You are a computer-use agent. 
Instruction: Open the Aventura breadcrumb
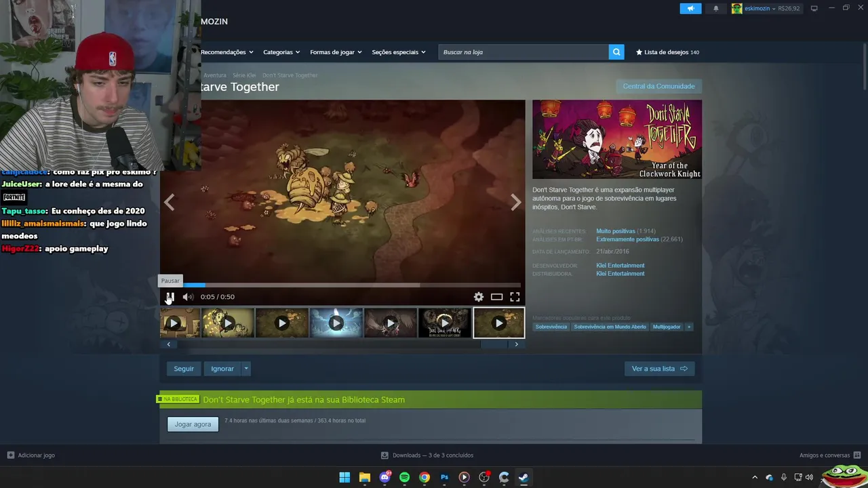214,75
